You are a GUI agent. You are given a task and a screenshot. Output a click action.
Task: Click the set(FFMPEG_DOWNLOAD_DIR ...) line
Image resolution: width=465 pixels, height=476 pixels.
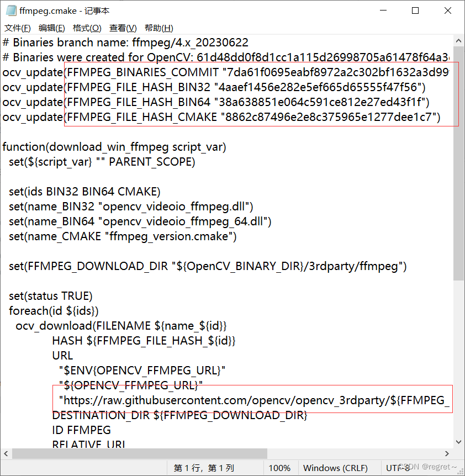208,266
